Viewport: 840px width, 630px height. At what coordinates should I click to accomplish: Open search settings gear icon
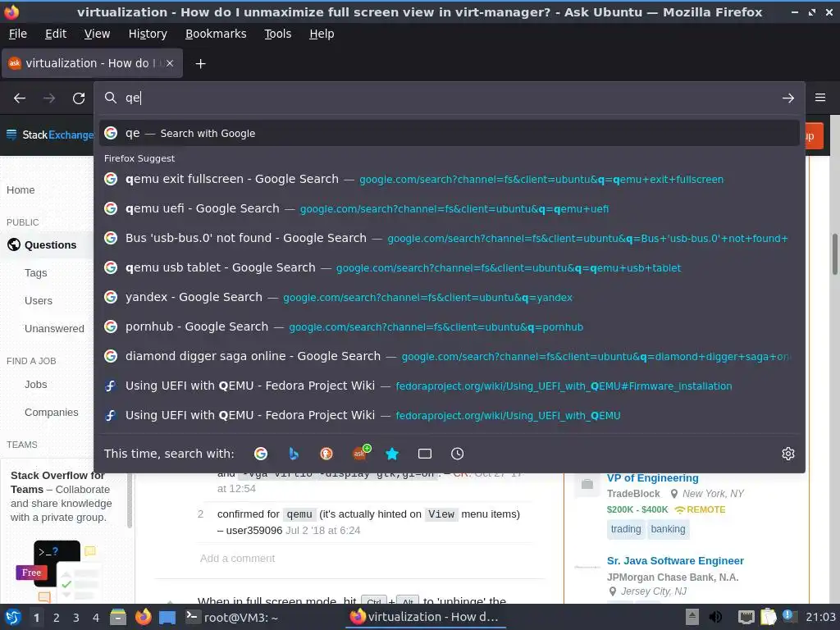pyautogui.click(x=788, y=454)
